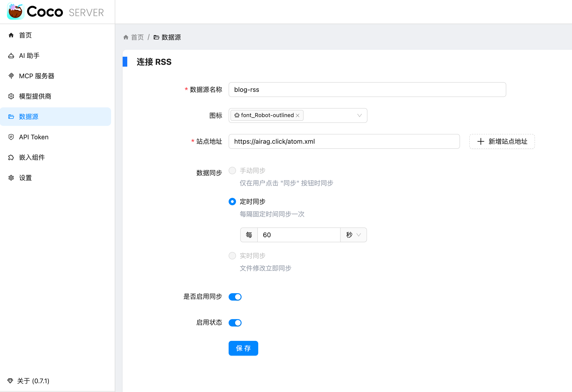Toggle the 启用状态 switch

click(235, 323)
